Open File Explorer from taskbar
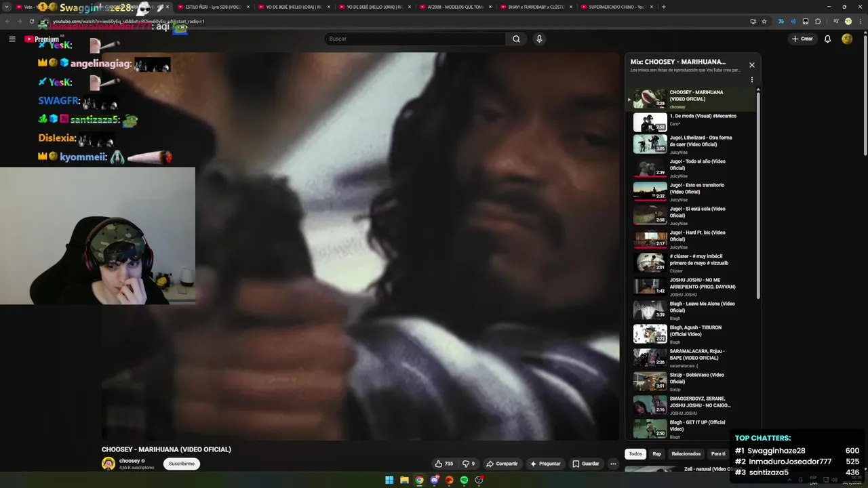868x488 pixels. click(404, 480)
